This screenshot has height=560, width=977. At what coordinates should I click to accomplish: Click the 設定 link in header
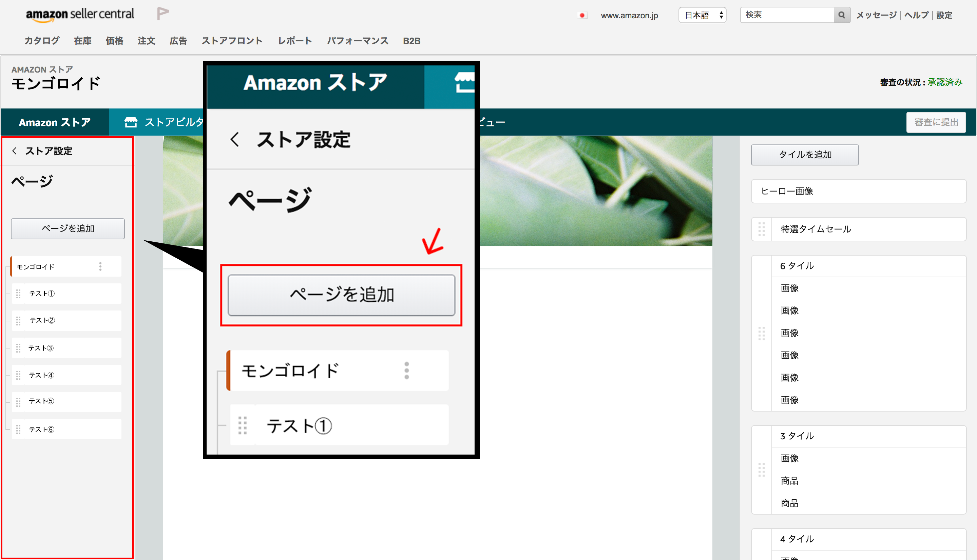pyautogui.click(x=944, y=15)
